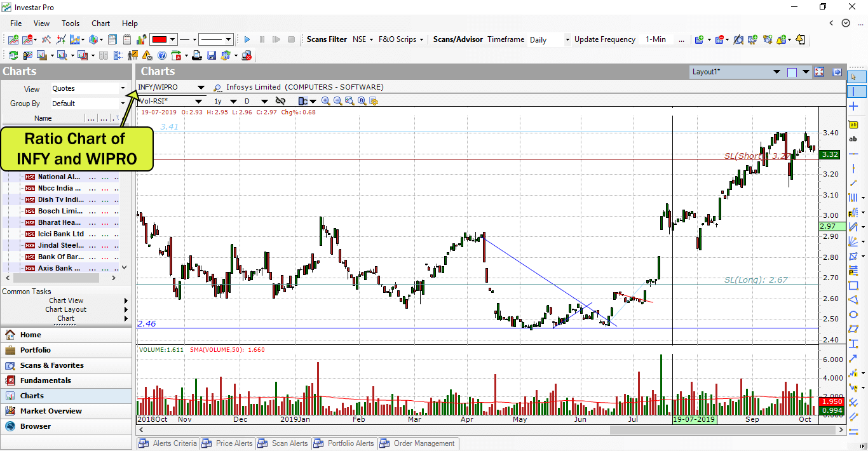Screen dimensions: 868x451
Task: Click the save icon on the second toolbar
Action: point(211,55)
